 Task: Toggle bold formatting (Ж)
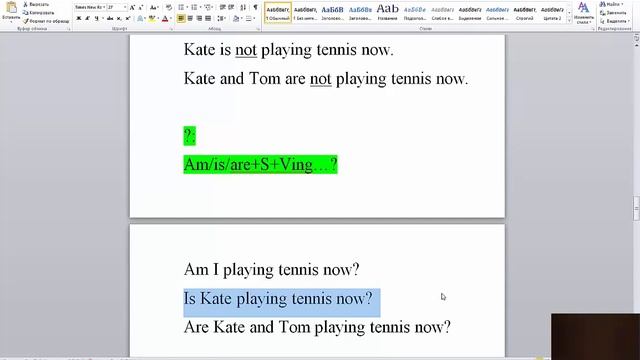(79, 18)
